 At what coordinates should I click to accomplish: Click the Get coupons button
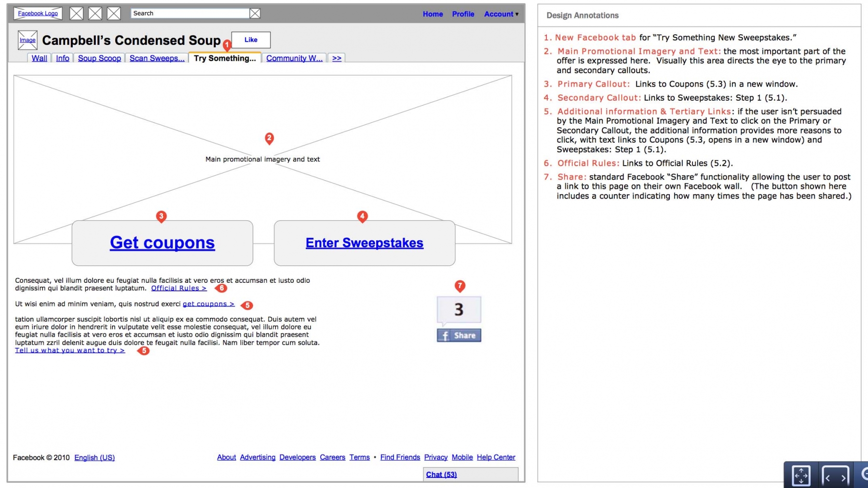point(163,243)
